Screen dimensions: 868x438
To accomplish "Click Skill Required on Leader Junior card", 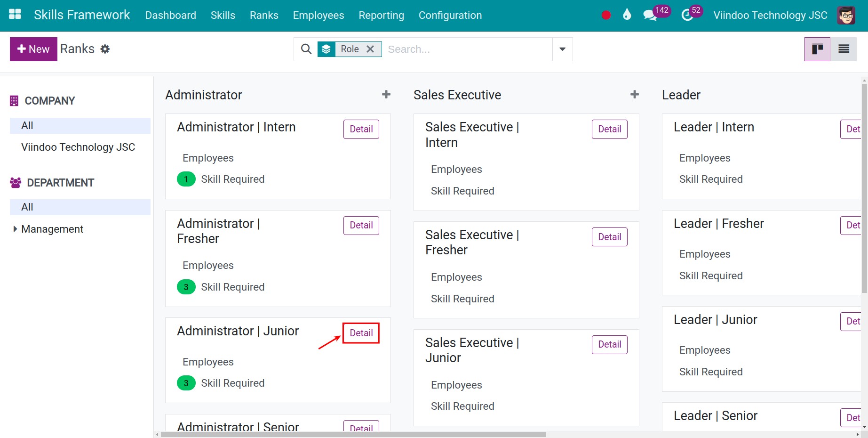I will tap(711, 372).
